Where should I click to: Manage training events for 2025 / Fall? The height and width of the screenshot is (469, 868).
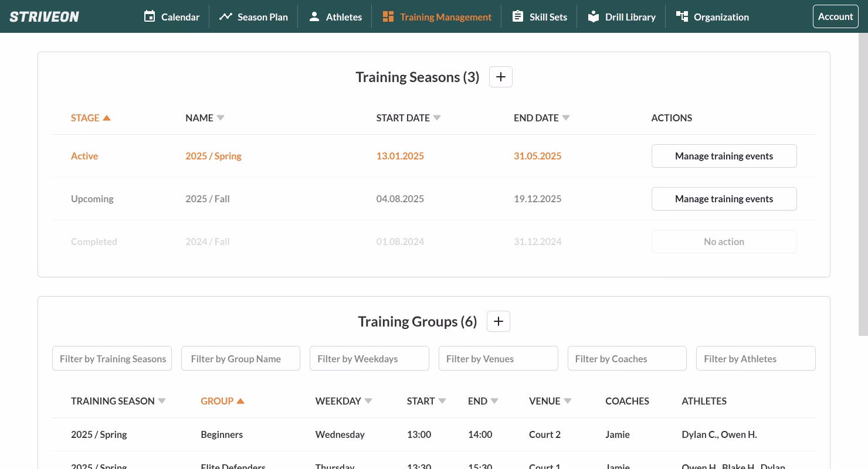724,199
